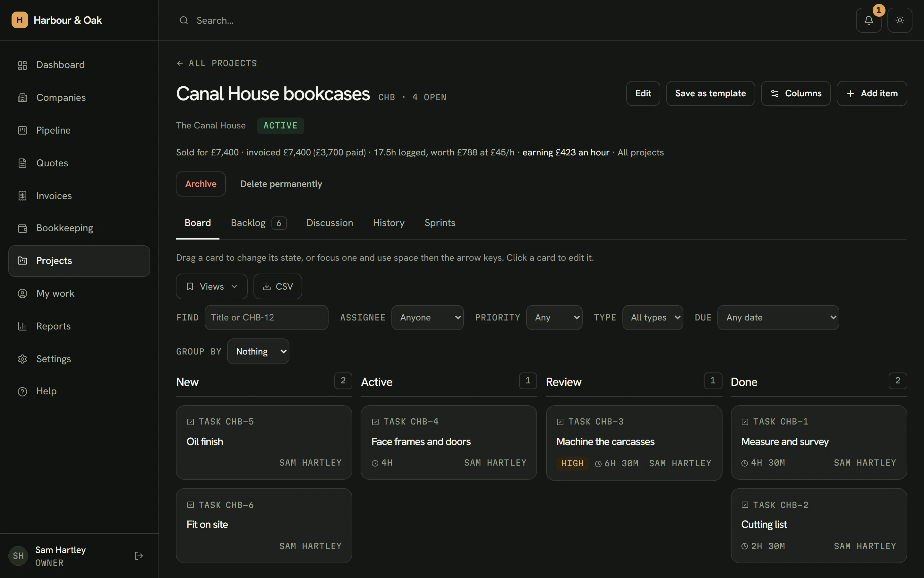Open the Priority dropdown
Viewport: 924px width, 578px height.
[x=554, y=317]
